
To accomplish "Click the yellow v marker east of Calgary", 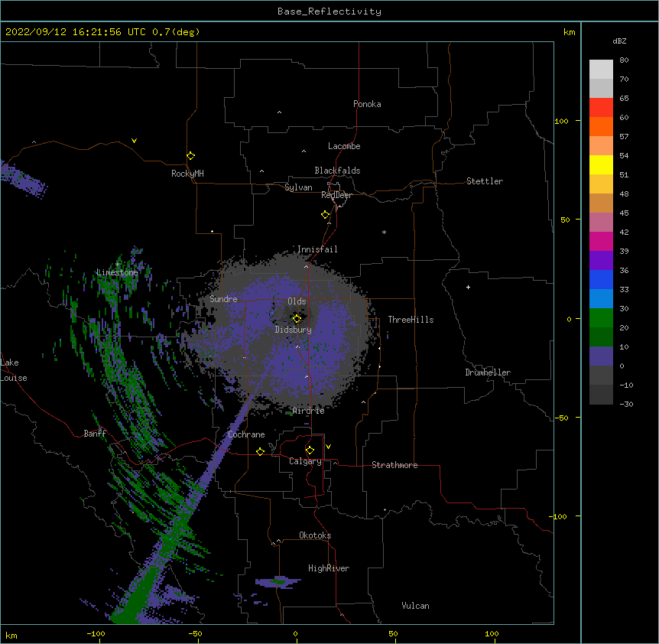I will point(328,447).
